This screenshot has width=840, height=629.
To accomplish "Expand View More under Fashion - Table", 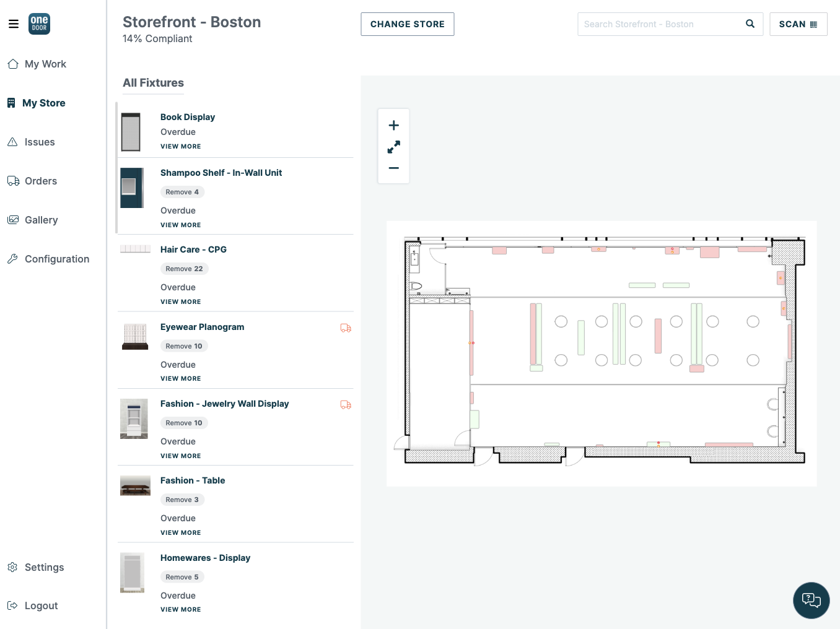I will tap(181, 533).
